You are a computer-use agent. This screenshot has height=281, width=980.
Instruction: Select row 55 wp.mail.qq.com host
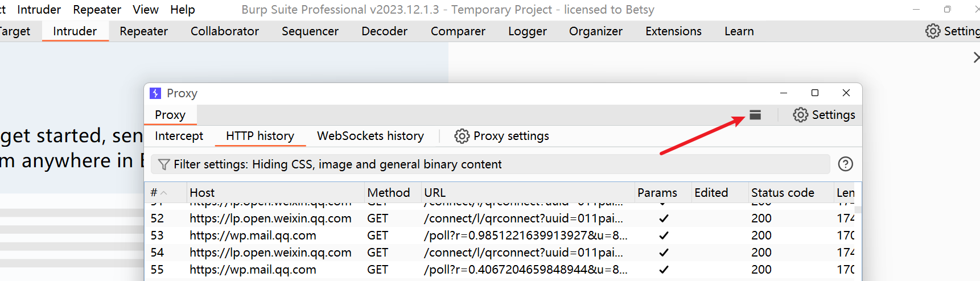tap(253, 270)
